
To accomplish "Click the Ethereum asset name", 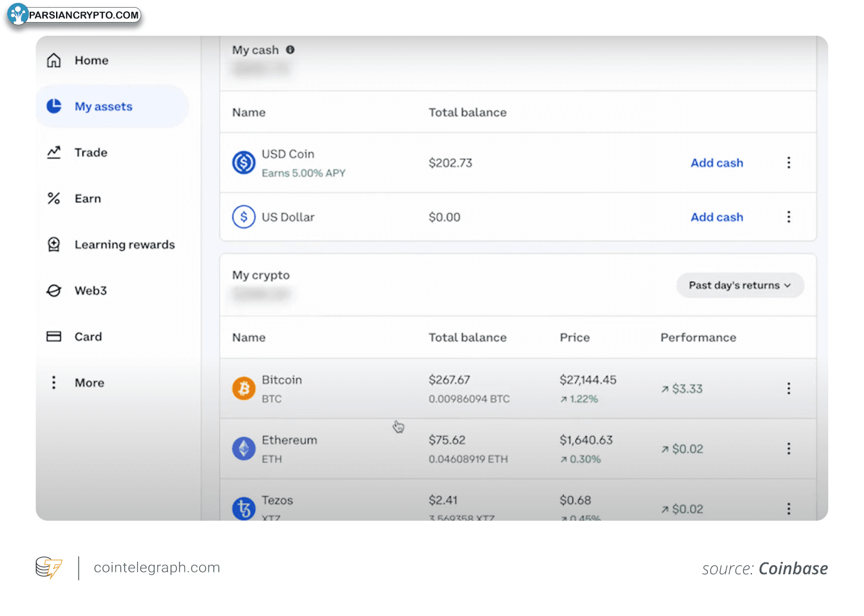I will point(290,440).
